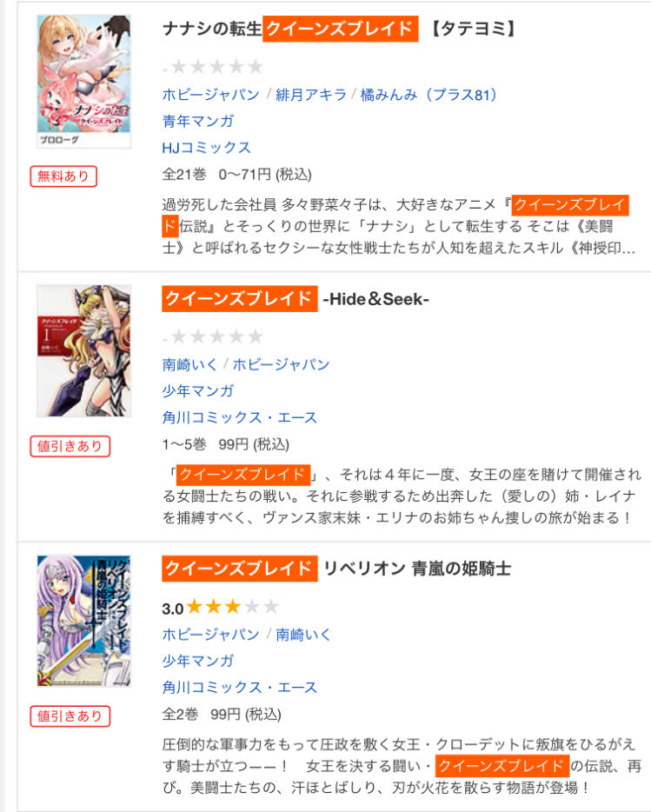
Task: Open リベリオン 青嵐の姫騎士 cover thumbnail
Action: click(84, 621)
